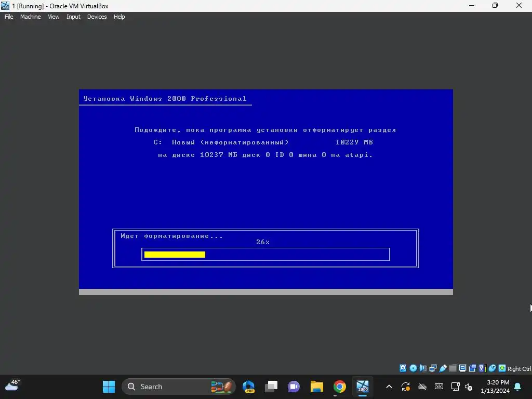Open the Devices menu

97,17
